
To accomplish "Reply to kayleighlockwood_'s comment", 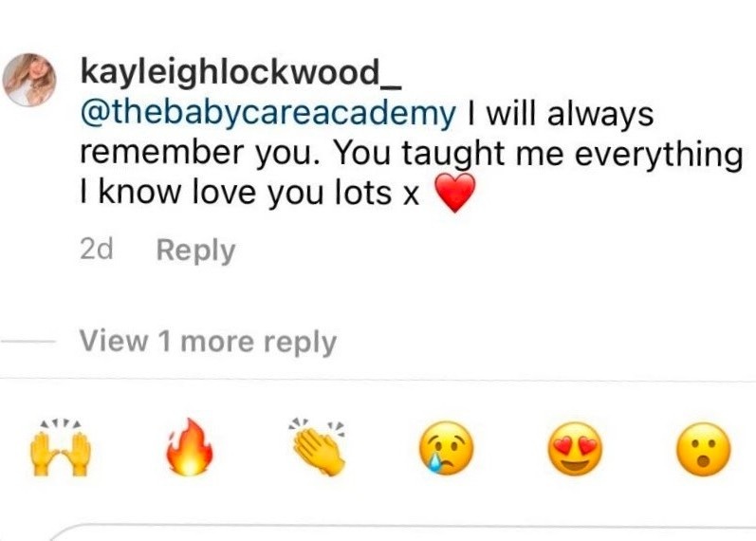I will click(x=195, y=251).
